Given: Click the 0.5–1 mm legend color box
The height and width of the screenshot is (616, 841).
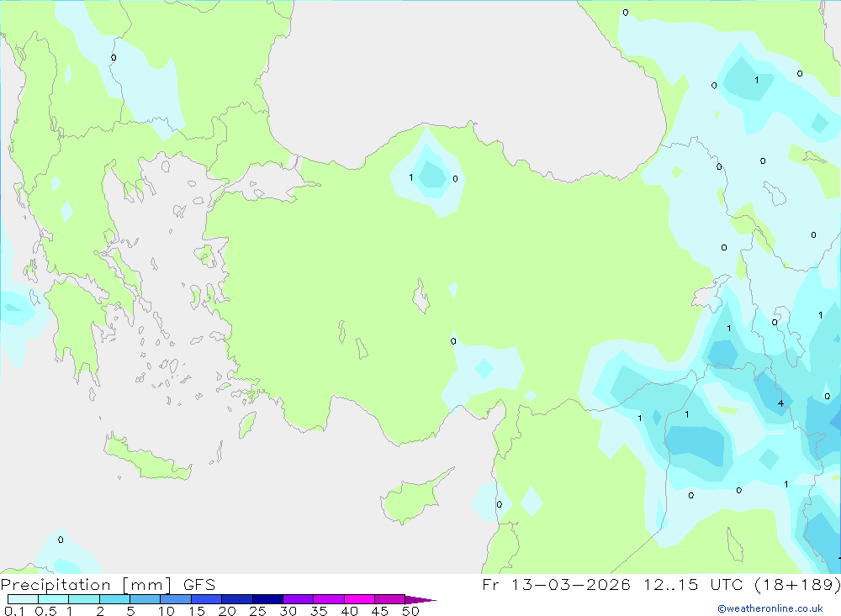Looking at the screenshot, I should pyautogui.click(x=53, y=599).
